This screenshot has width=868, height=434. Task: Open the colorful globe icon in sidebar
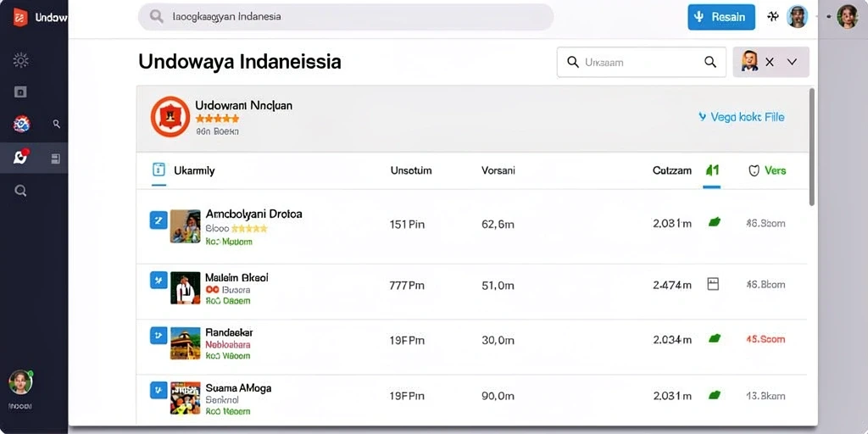(x=21, y=124)
